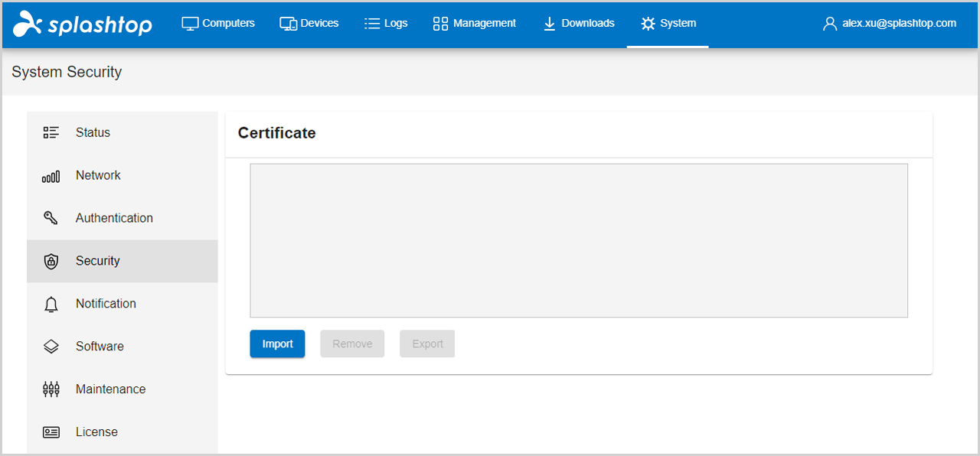Click the Status checklist icon in sidebar
980x456 pixels.
pyautogui.click(x=51, y=132)
